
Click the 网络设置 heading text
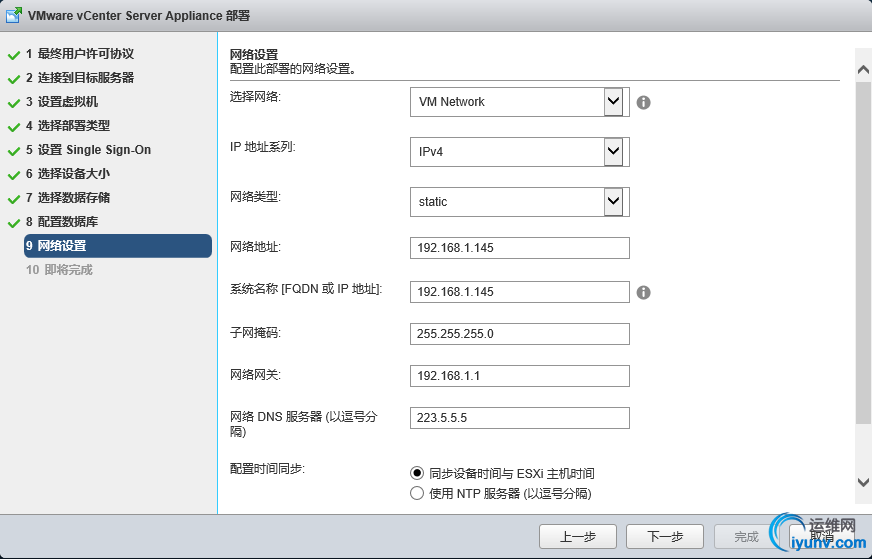254,55
